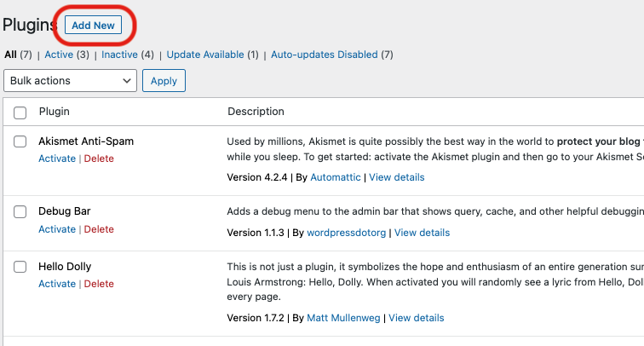Click the Plugin column header label
This screenshot has width=644, height=346.
pos(55,112)
